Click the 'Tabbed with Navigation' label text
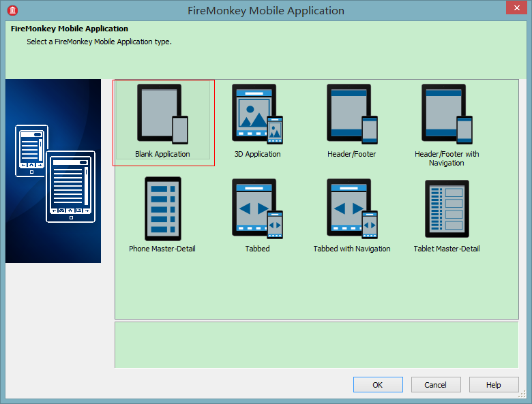Image resolution: width=532 pixels, height=404 pixels. [x=352, y=249]
